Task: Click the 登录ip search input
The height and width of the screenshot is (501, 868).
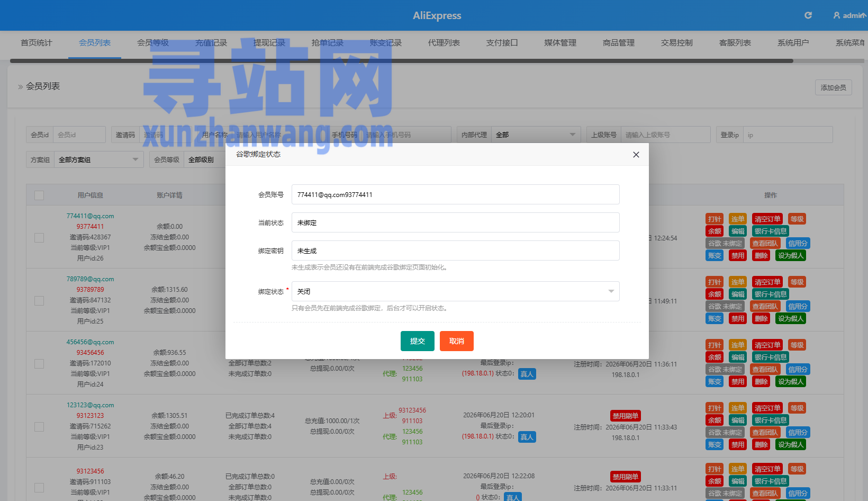Action: [x=788, y=135]
